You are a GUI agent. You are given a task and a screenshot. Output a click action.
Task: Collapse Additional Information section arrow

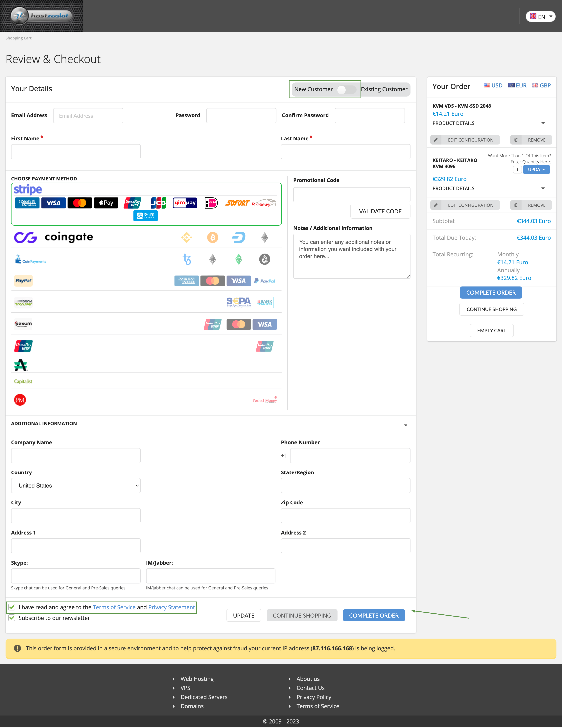(x=406, y=425)
